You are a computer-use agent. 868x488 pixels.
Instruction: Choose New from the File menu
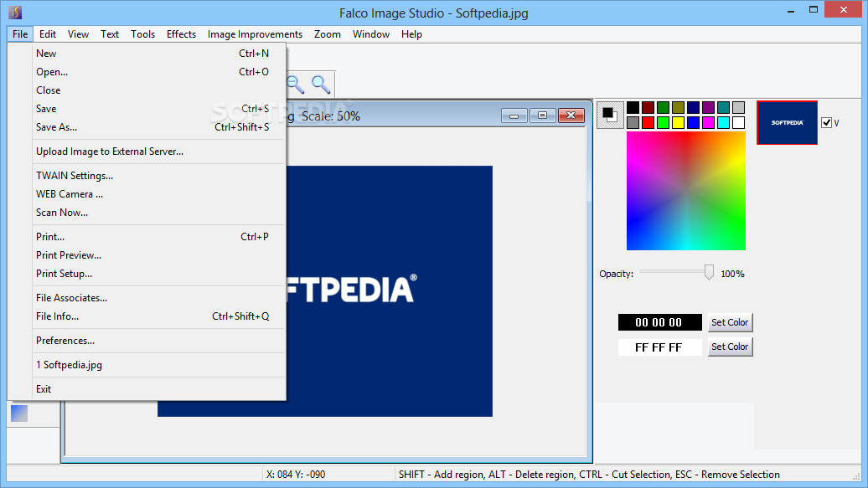[147, 54]
